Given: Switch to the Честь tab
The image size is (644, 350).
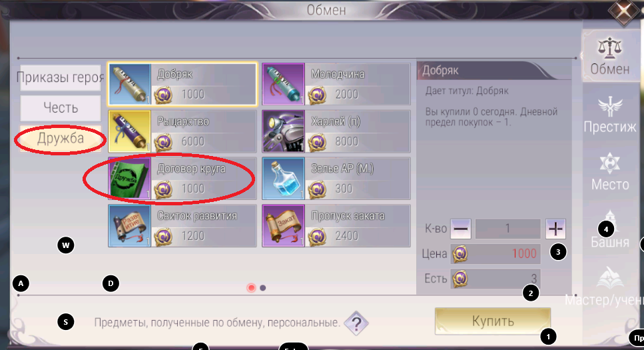Looking at the screenshot, I should (61, 108).
